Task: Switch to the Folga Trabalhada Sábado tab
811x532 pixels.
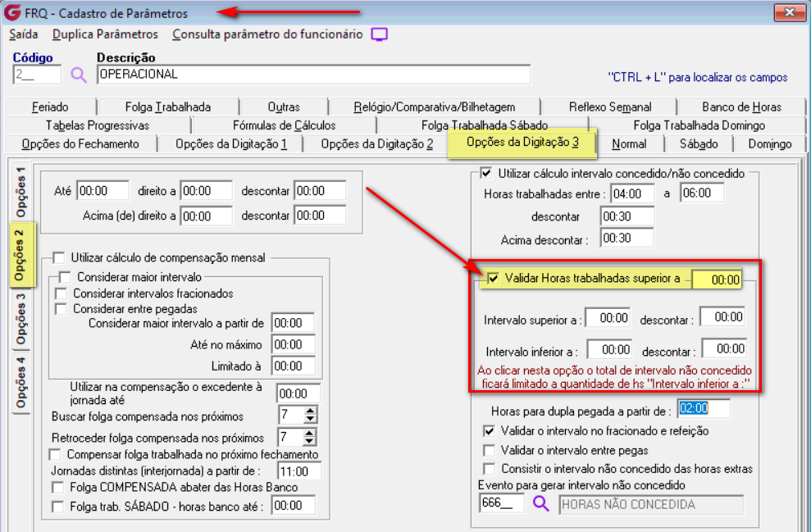Action: [x=484, y=125]
